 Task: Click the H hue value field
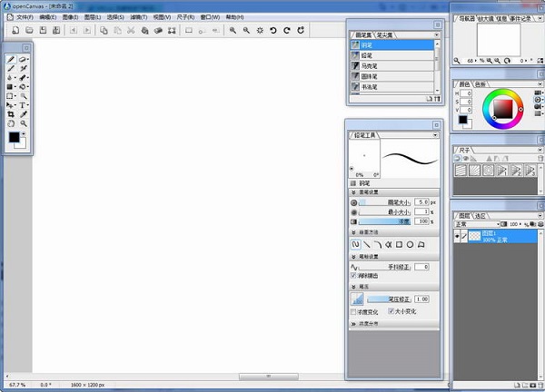pos(466,93)
